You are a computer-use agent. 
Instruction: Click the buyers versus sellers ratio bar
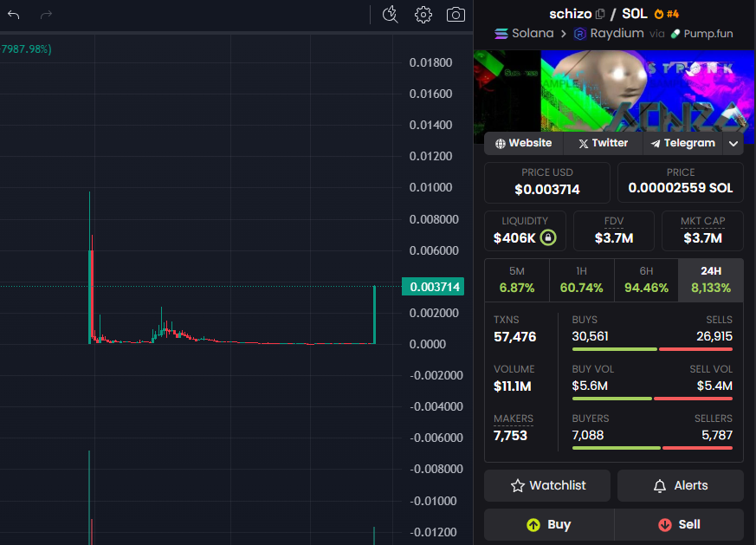click(x=652, y=448)
